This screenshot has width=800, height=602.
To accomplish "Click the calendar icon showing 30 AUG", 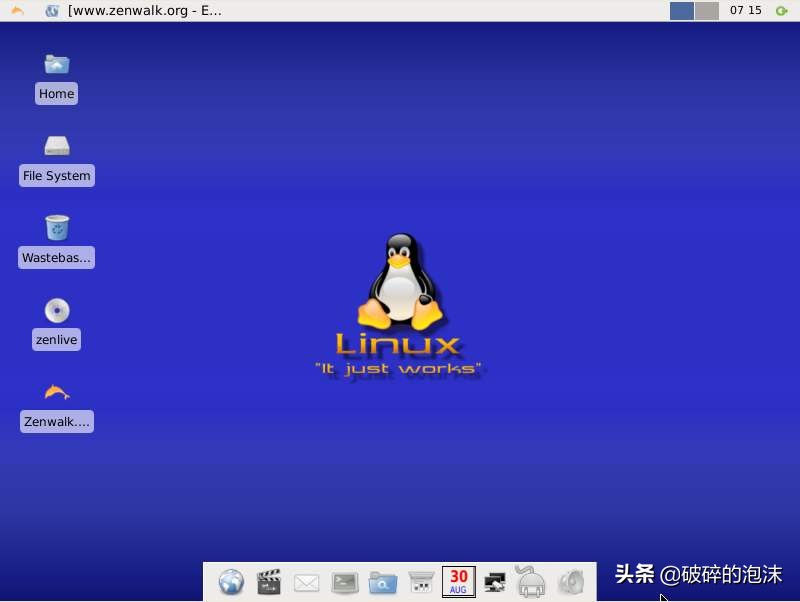I will coord(458,581).
